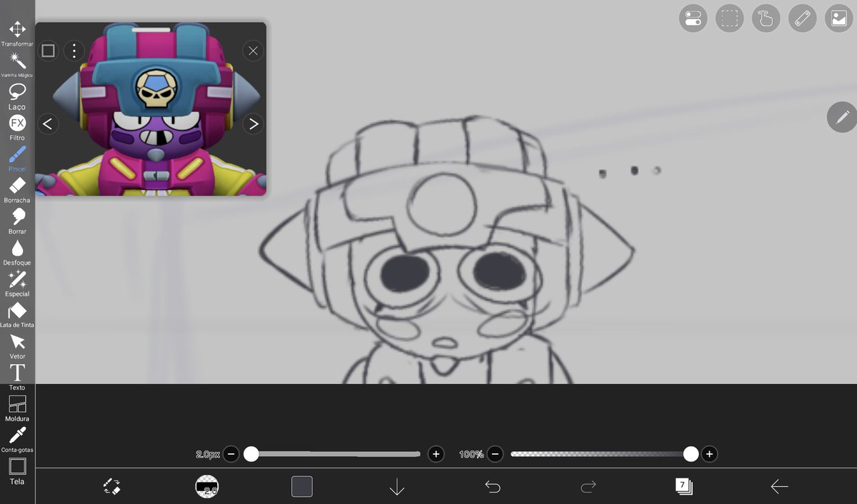857x504 pixels.
Task: Select the Vetor arrow tool
Action: click(17, 346)
